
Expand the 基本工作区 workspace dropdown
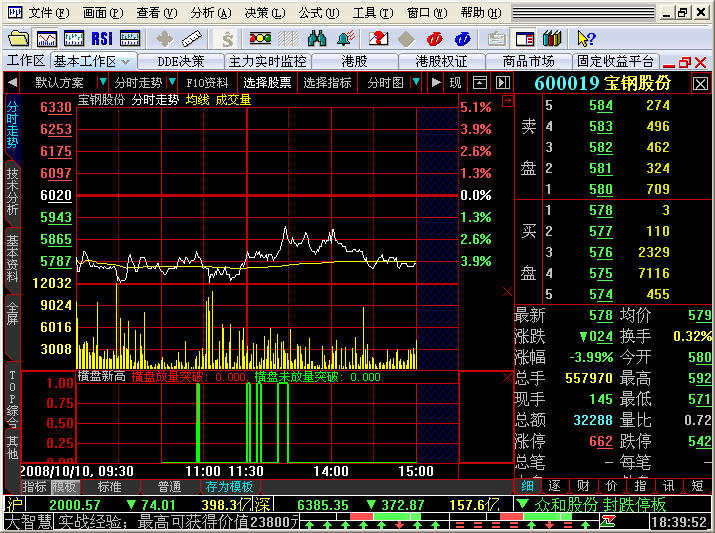point(126,62)
